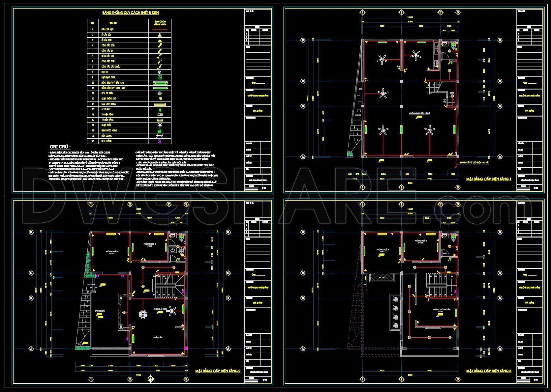The height and width of the screenshot is (392, 551).
Task: Click the PHÒNG THỜ GIA TIÊN room label
Action: (x=442, y=310)
